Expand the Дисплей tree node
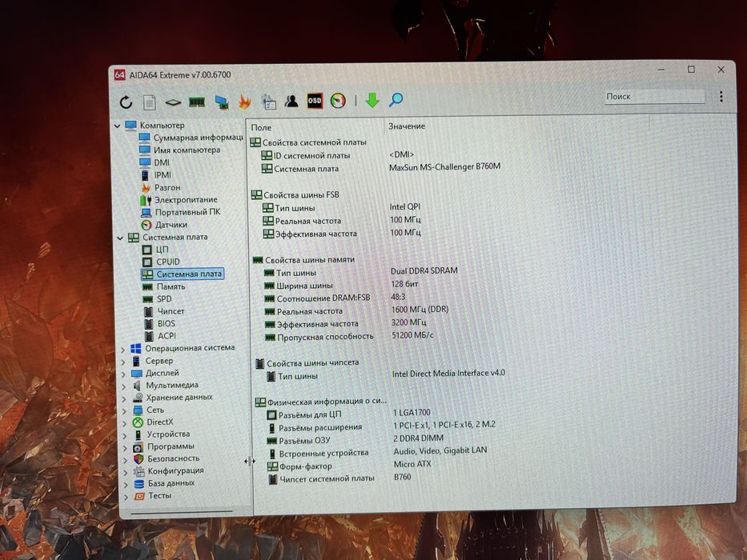The width and height of the screenshot is (747, 560). [124, 374]
